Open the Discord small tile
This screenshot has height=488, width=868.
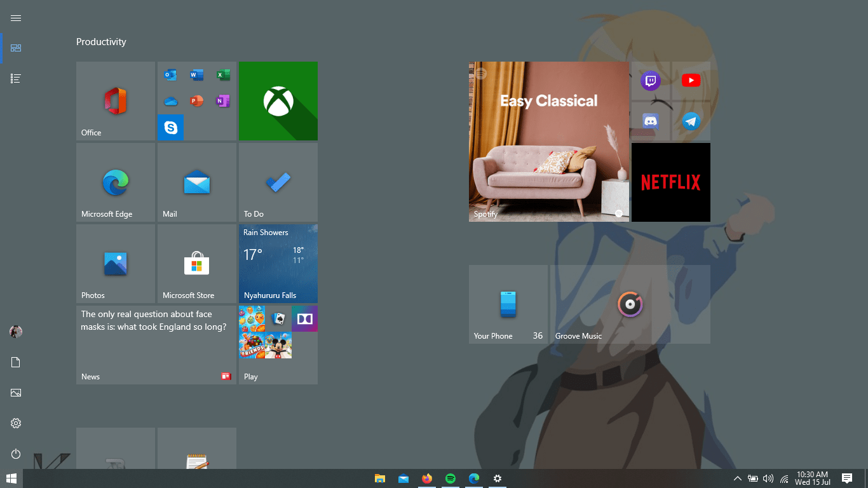[650, 121]
